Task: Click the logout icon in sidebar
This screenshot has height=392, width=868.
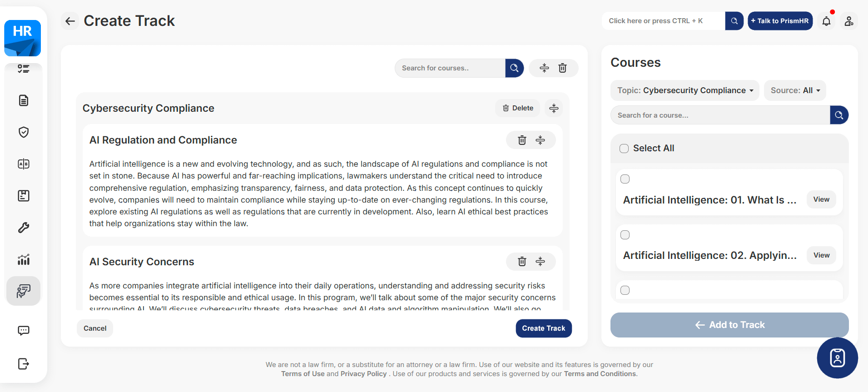Action: [x=24, y=364]
